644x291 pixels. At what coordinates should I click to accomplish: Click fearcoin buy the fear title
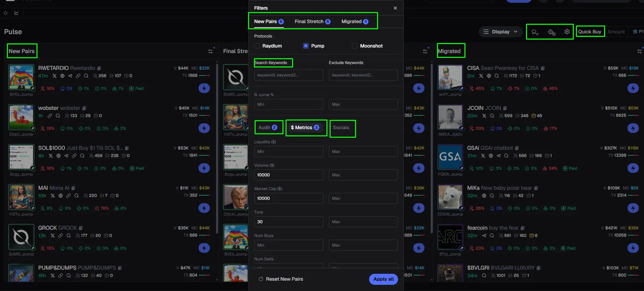tap(493, 228)
